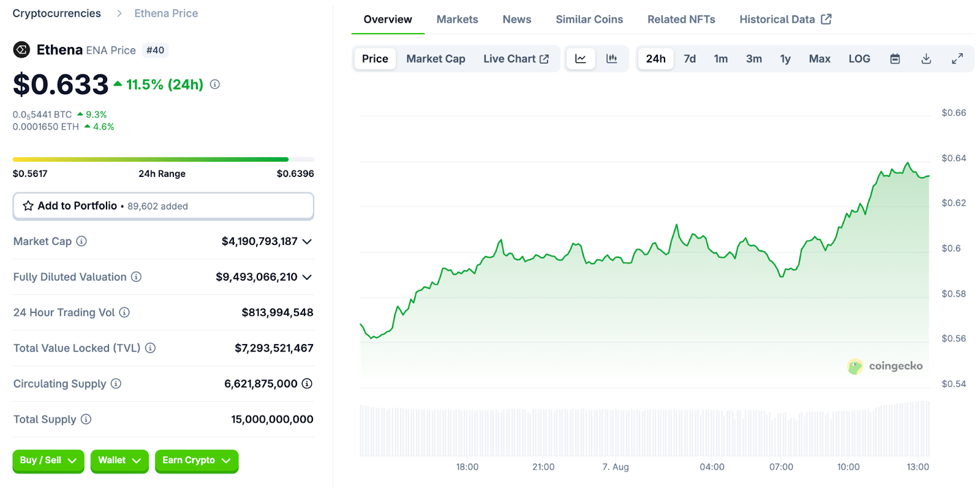Click the $9,493,066,210 valuation value

tap(257, 277)
